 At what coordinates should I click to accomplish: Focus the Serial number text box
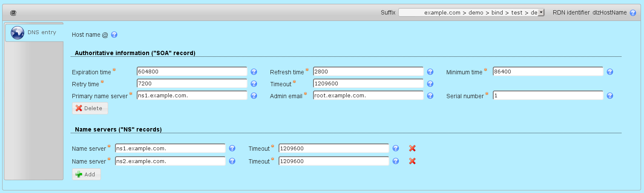pos(548,96)
